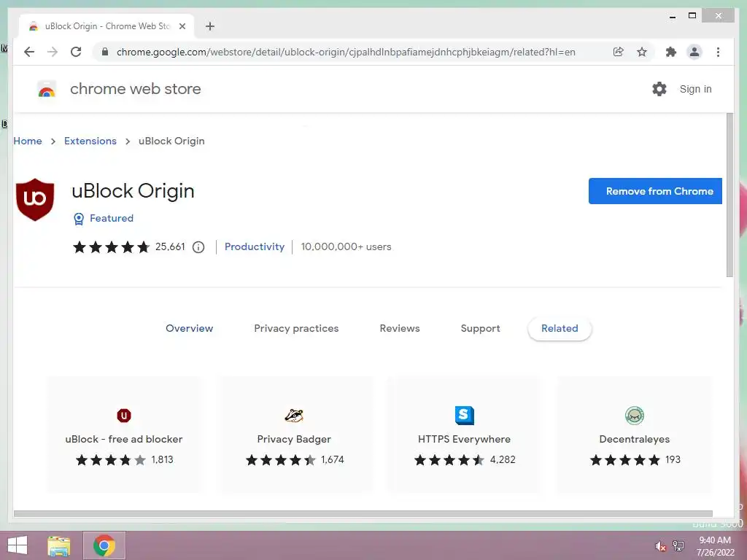Image resolution: width=747 pixels, height=560 pixels.
Task: Open the Productivity category link
Action: pos(255,246)
